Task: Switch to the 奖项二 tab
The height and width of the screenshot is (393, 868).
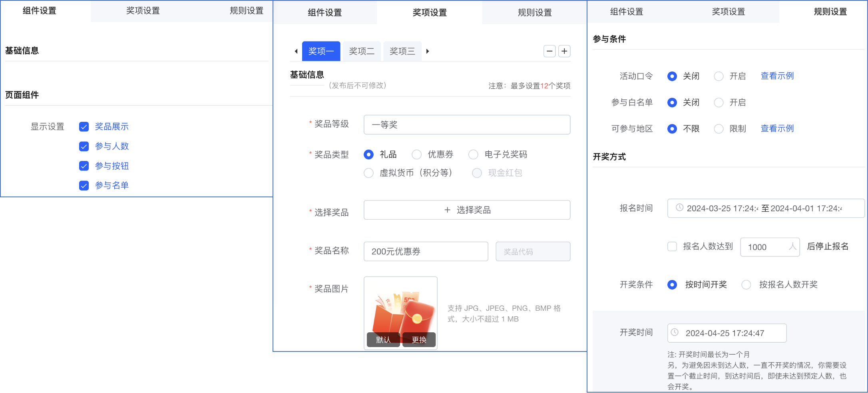Action: tap(362, 51)
